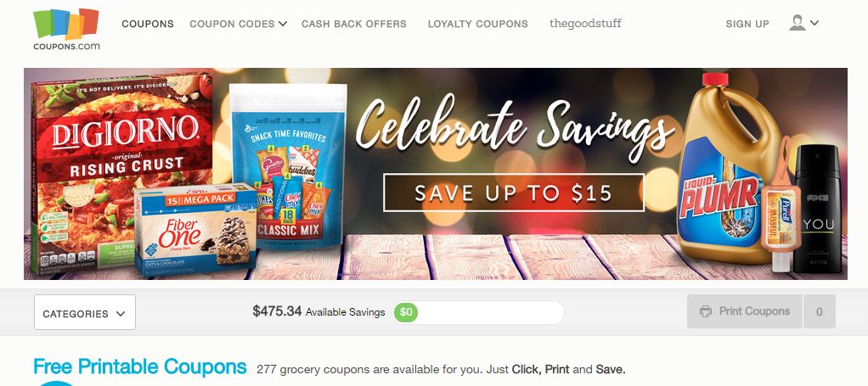Click the Free Printable Coupons heading
868x386 pixels.
pyautogui.click(x=140, y=366)
